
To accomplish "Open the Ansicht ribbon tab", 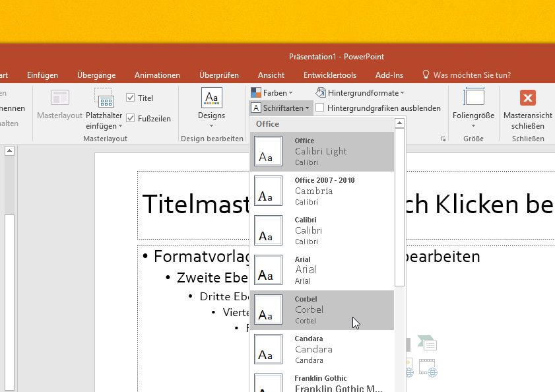I will 271,75.
